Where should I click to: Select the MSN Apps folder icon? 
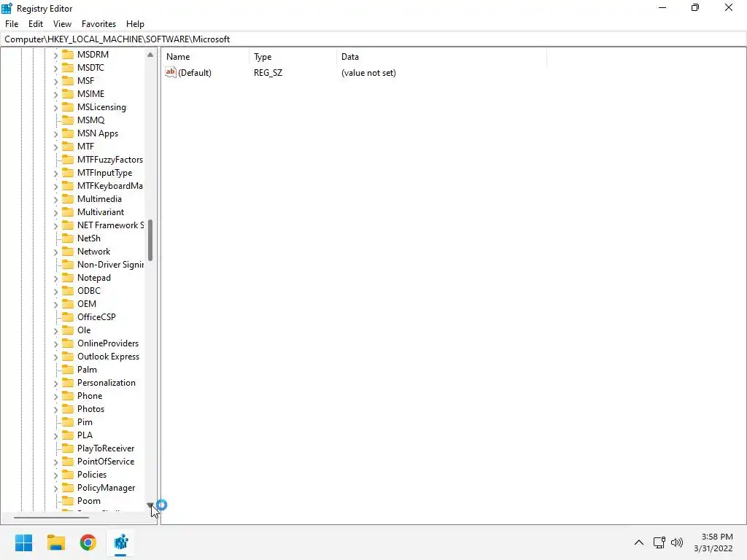(68, 133)
